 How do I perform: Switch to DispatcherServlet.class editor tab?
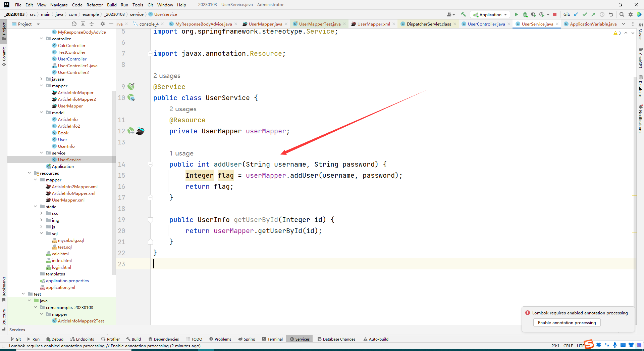click(x=428, y=24)
